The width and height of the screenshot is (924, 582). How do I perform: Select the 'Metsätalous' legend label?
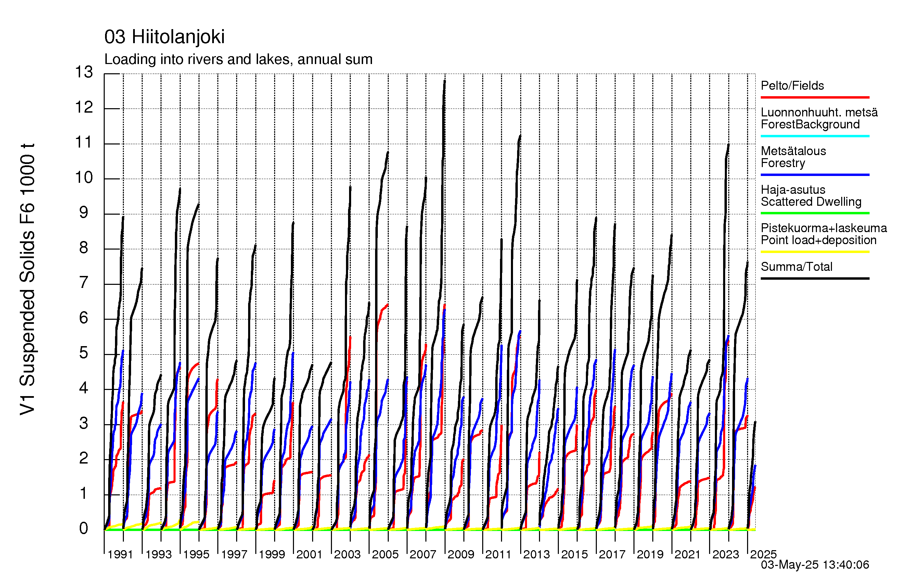point(794,151)
